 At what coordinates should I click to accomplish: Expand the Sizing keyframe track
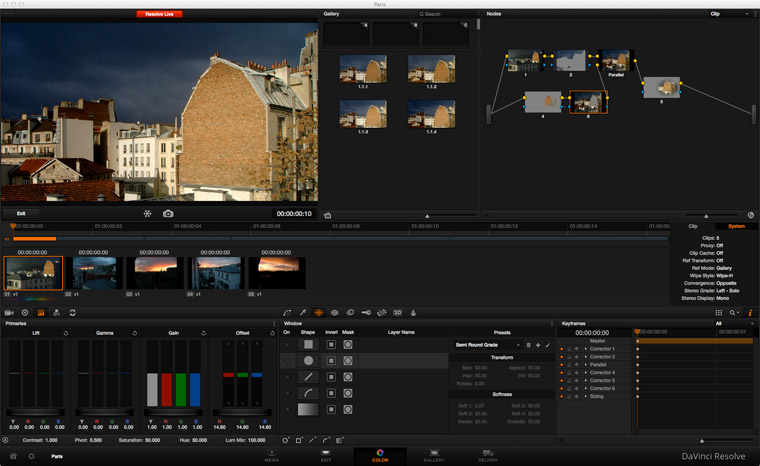(x=586, y=397)
